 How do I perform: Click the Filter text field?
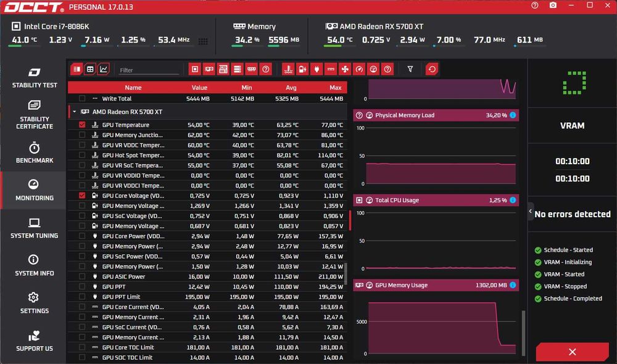[148, 70]
